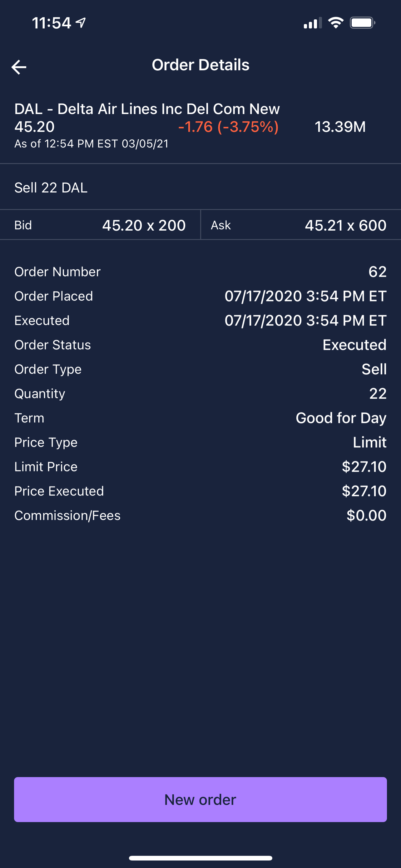Screen dimensions: 401x868
Task: Tap the battery indicator icon
Action: pyautogui.click(x=362, y=23)
